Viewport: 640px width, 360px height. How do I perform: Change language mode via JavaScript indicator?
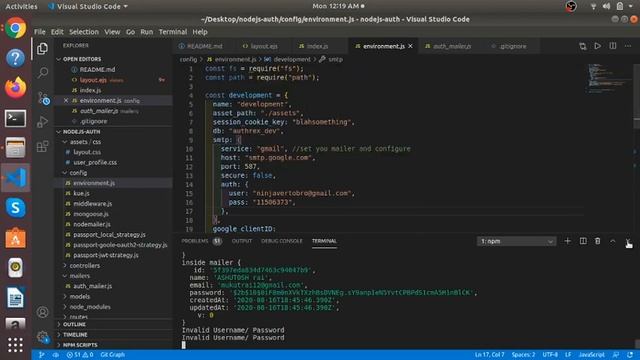pyautogui.click(x=591, y=355)
